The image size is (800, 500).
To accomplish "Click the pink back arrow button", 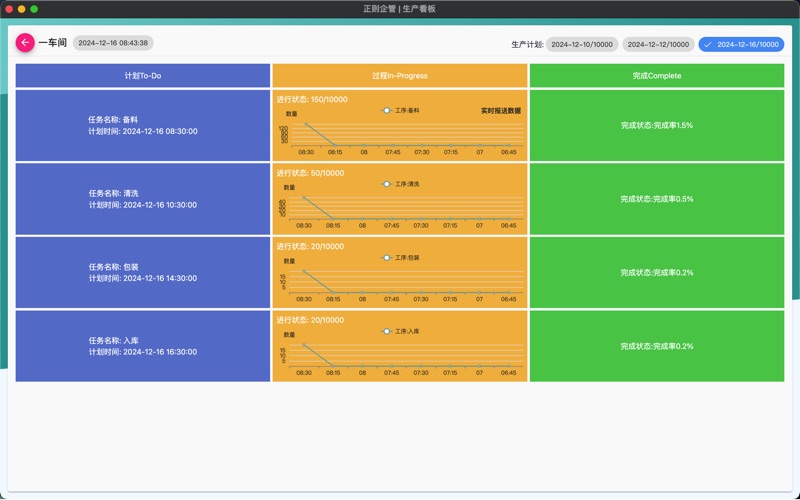I will [25, 43].
